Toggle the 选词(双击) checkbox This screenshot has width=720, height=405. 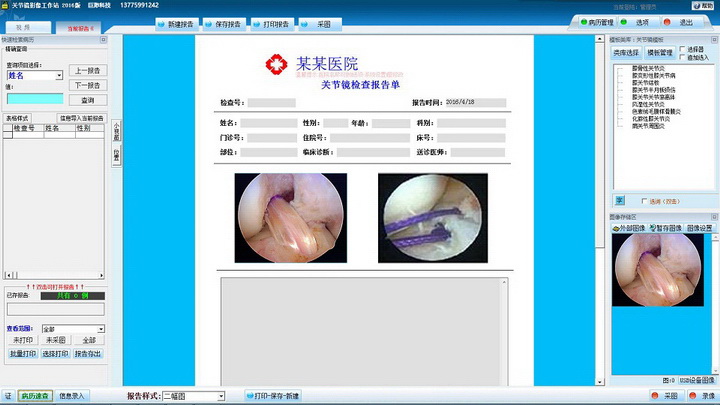tap(644, 201)
